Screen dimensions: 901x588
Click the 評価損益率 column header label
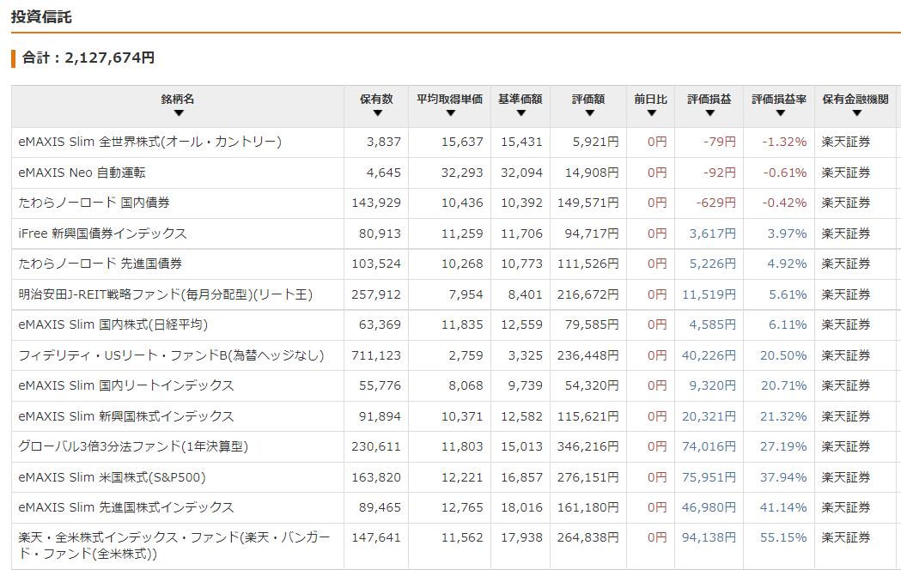(780, 100)
